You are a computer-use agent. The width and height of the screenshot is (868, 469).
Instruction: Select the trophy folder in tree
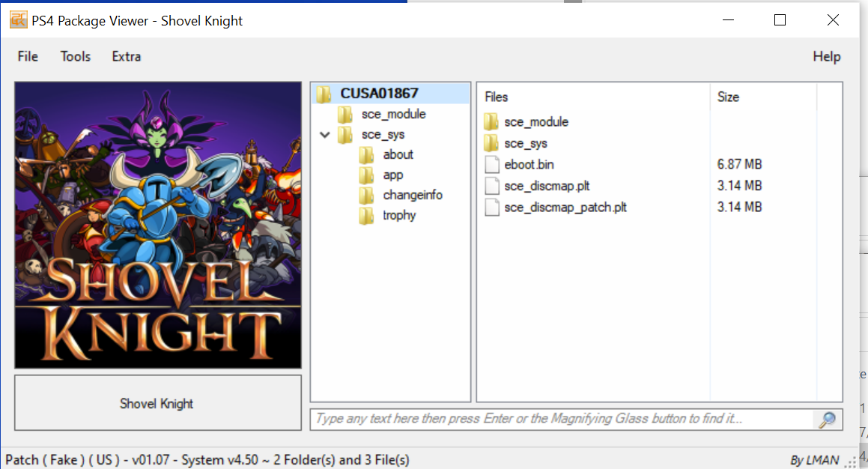[399, 216]
